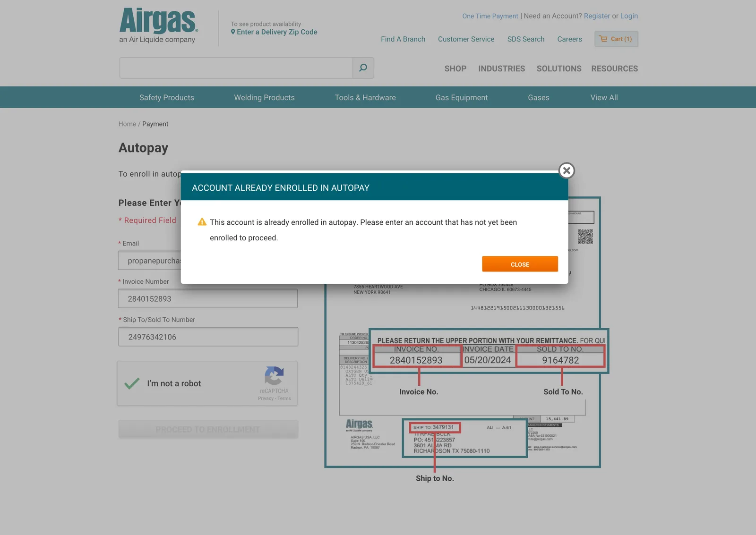
Task: Open the RESOURCES menu
Action: pos(614,68)
